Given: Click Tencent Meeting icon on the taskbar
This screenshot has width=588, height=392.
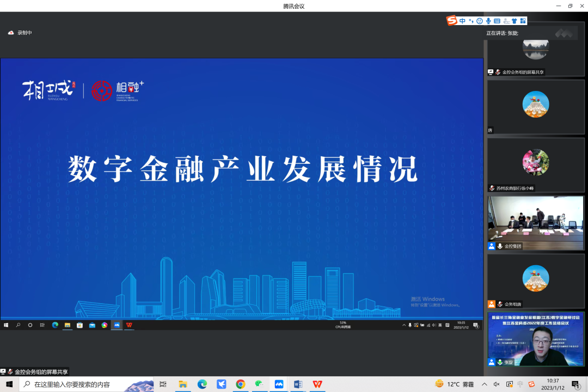Looking at the screenshot, I should coord(279,384).
